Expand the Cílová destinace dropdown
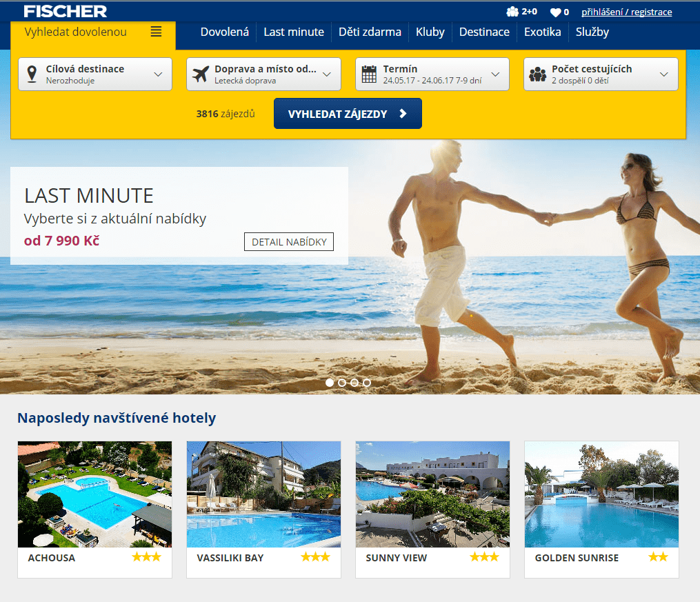The width and height of the screenshot is (700, 602). coord(158,74)
